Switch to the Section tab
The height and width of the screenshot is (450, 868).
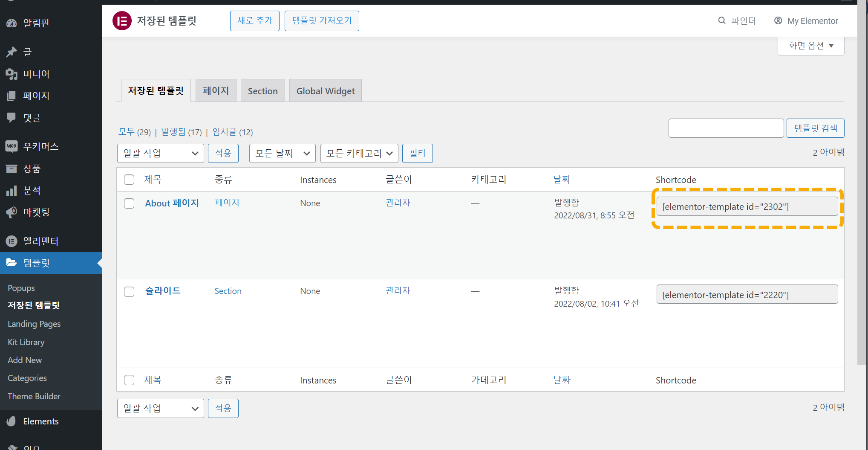click(x=262, y=90)
